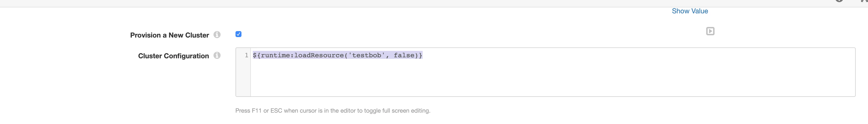Place cursor on the word false in expression

(x=404, y=55)
